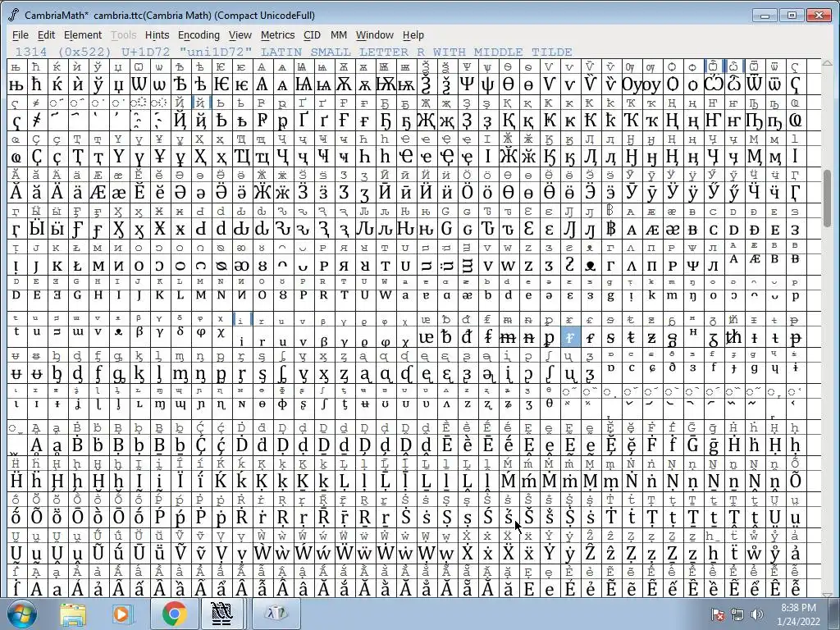Click the X server taskbar icon

[276, 614]
